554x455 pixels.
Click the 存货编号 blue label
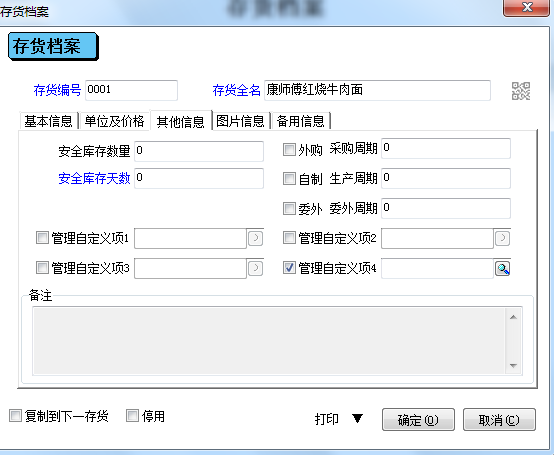pyautogui.click(x=58, y=90)
